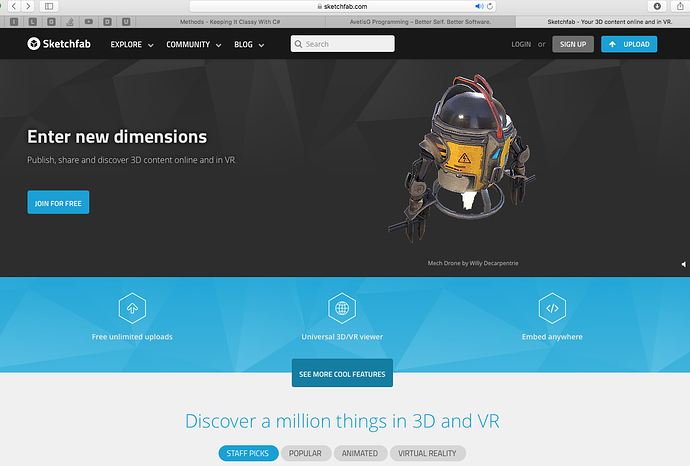Select the Sketchfab browser tab
This screenshot has height=466, width=690.
pyautogui.click(x=603, y=22)
